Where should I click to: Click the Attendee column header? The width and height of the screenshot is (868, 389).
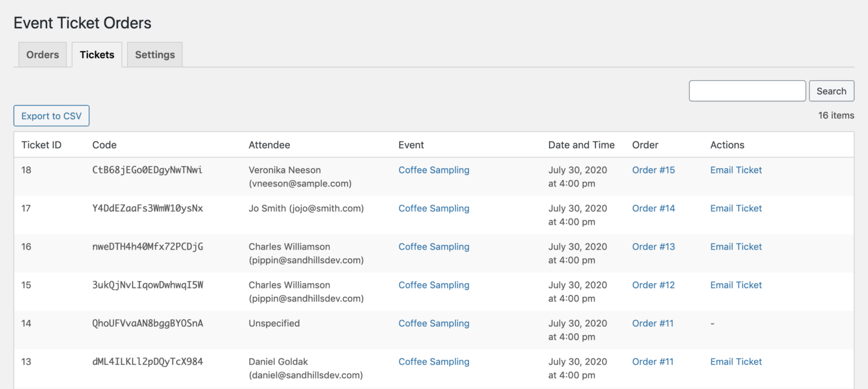[x=269, y=145]
